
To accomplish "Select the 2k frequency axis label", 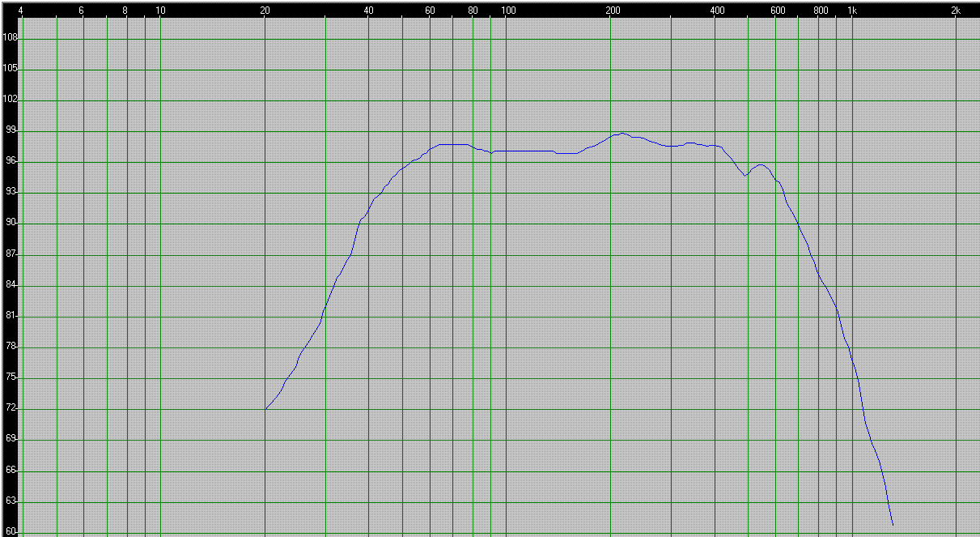I will (x=956, y=11).
